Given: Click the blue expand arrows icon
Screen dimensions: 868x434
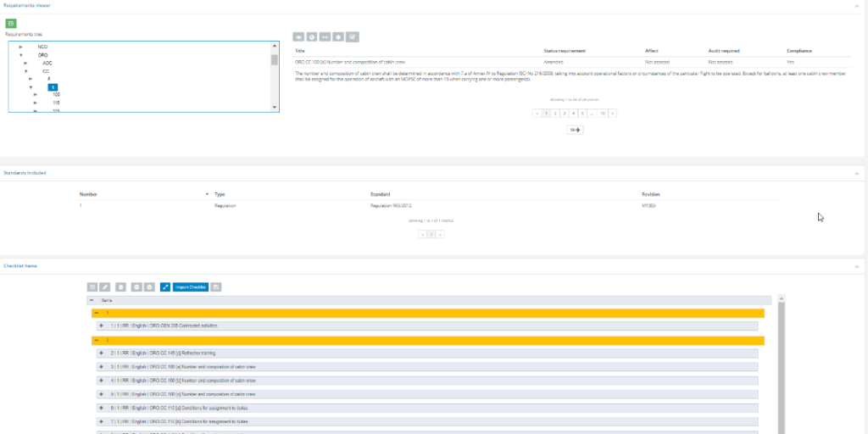Looking at the screenshot, I should point(164,287).
